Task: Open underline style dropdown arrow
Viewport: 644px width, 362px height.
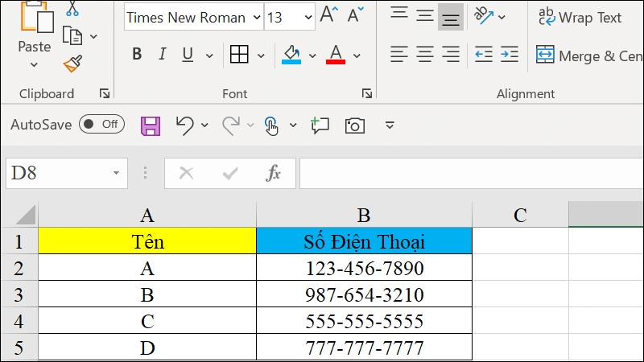Action: 209,56
